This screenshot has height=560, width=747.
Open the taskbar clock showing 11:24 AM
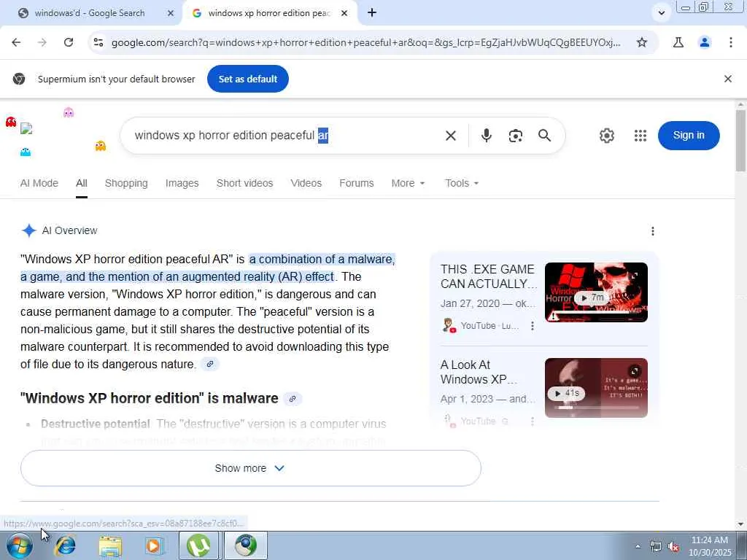pyautogui.click(x=709, y=546)
